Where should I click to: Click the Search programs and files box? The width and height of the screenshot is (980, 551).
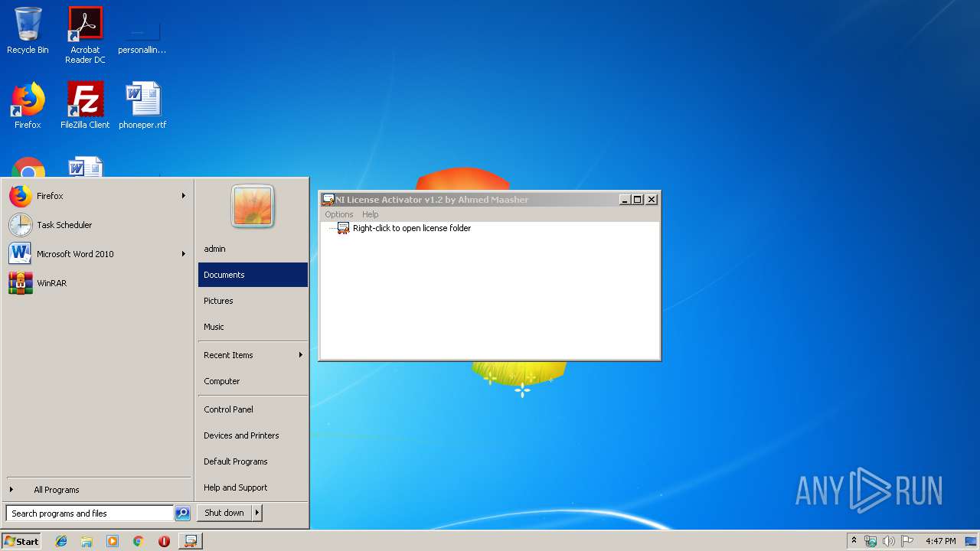[x=90, y=514]
